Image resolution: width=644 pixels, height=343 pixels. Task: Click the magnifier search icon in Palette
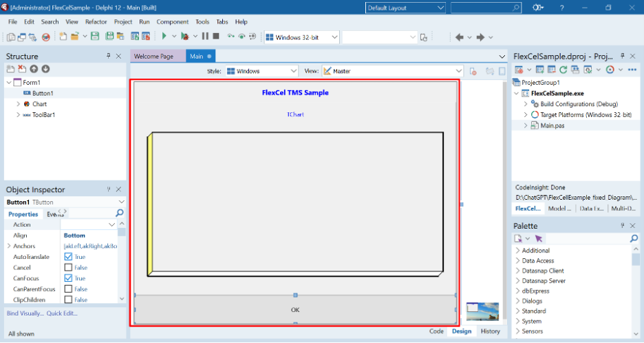(x=634, y=238)
